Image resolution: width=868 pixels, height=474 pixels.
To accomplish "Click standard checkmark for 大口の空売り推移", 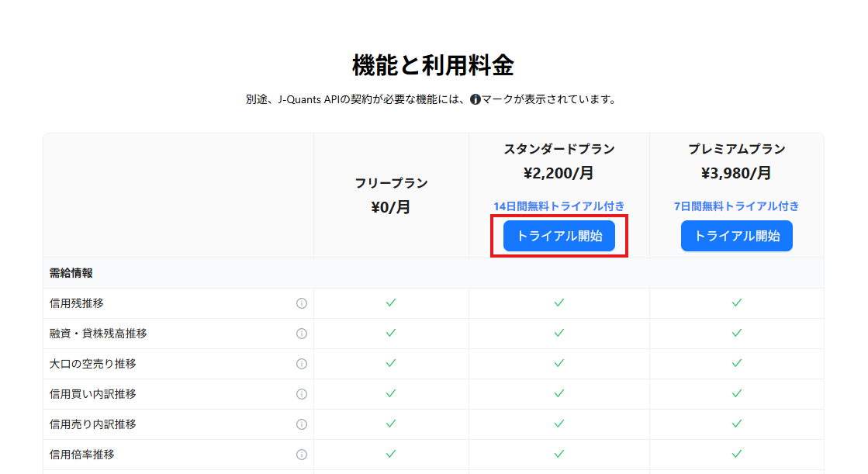I will coord(558,363).
